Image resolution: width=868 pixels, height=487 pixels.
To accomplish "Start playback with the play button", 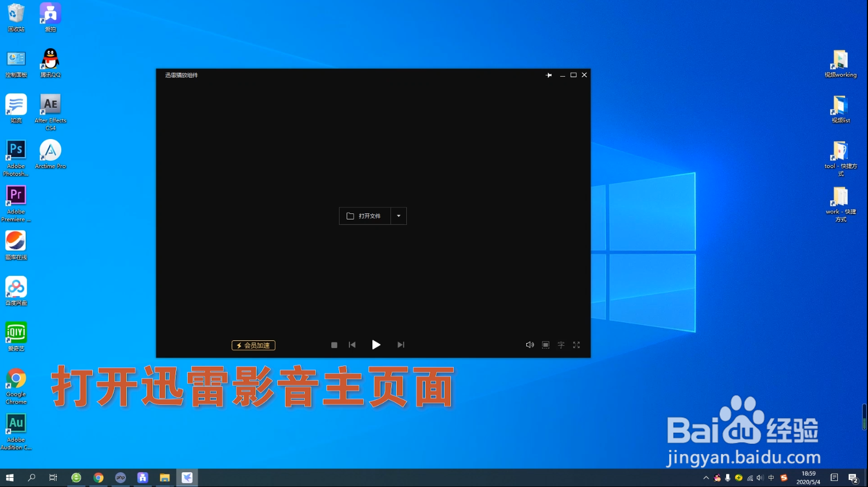I will (376, 345).
